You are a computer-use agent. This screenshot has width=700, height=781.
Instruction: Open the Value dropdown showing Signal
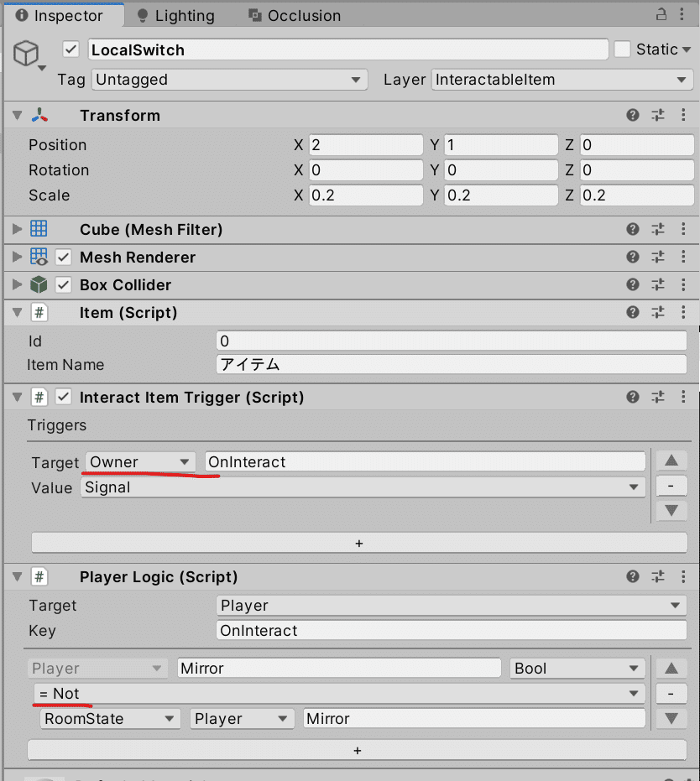[x=363, y=487]
